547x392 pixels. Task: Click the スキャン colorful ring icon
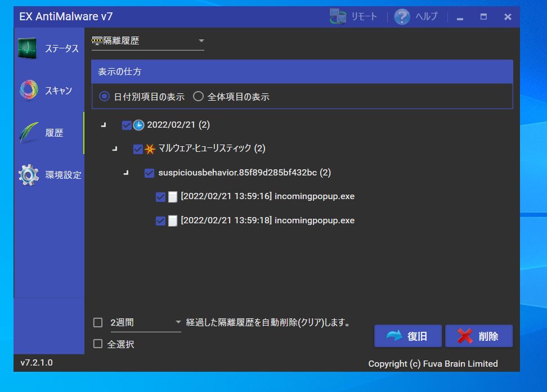tap(29, 89)
